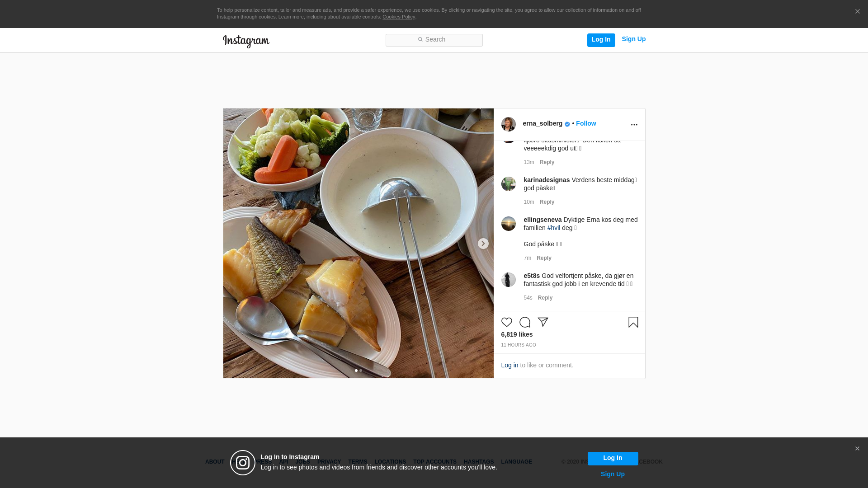Focus the Search input field
This screenshot has height=488, width=868.
[x=434, y=40]
